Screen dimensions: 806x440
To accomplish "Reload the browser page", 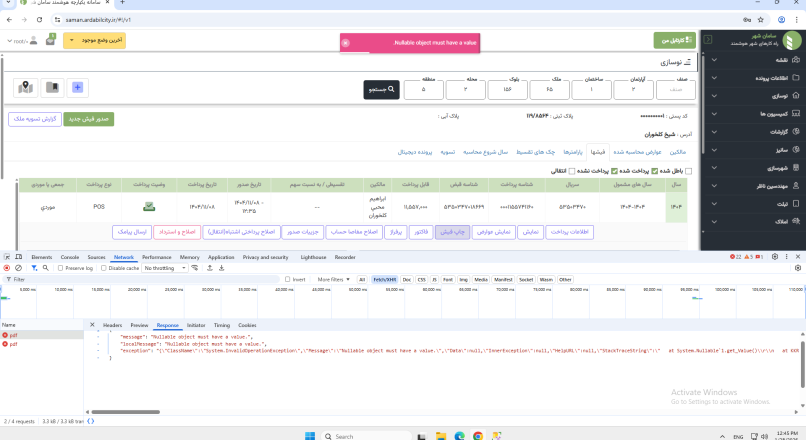I will click(x=40, y=20).
